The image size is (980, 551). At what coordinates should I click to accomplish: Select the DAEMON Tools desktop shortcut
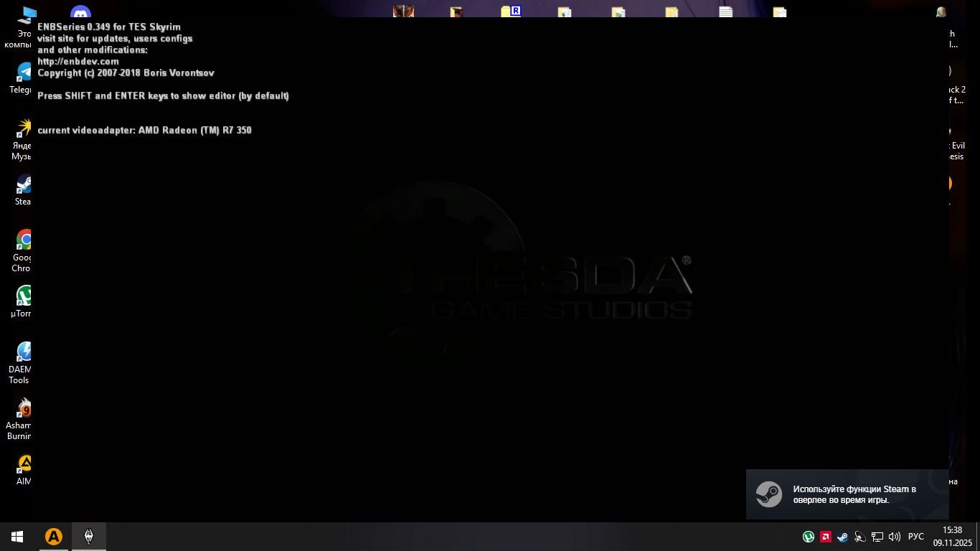(23, 362)
